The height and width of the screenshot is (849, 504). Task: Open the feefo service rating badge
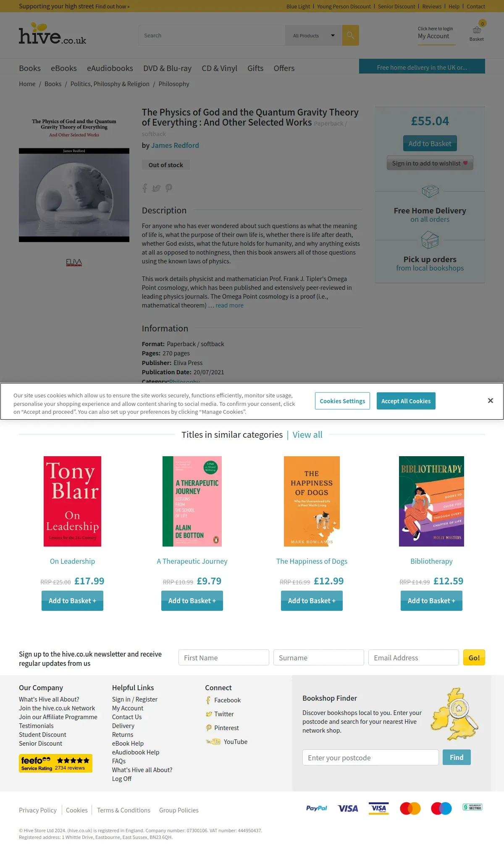tap(55, 763)
